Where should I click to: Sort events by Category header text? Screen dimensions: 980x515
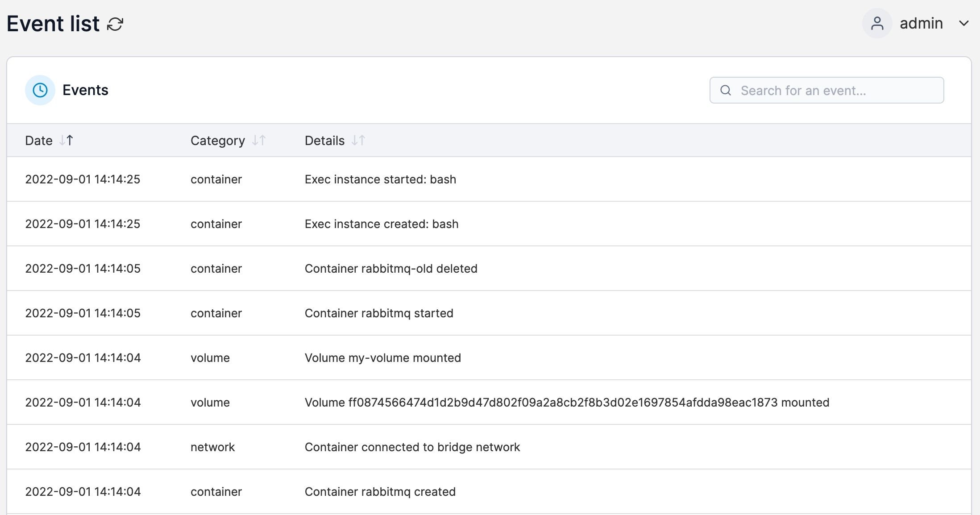(x=218, y=141)
